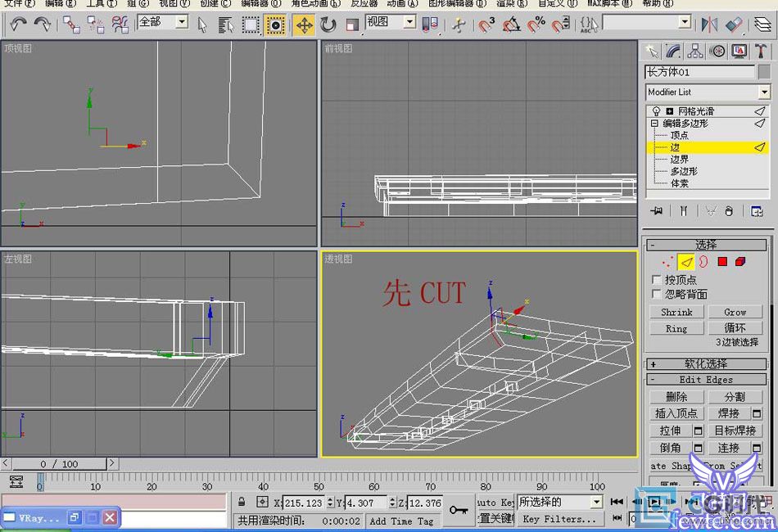Click the Polygon red square icon

tap(722, 262)
